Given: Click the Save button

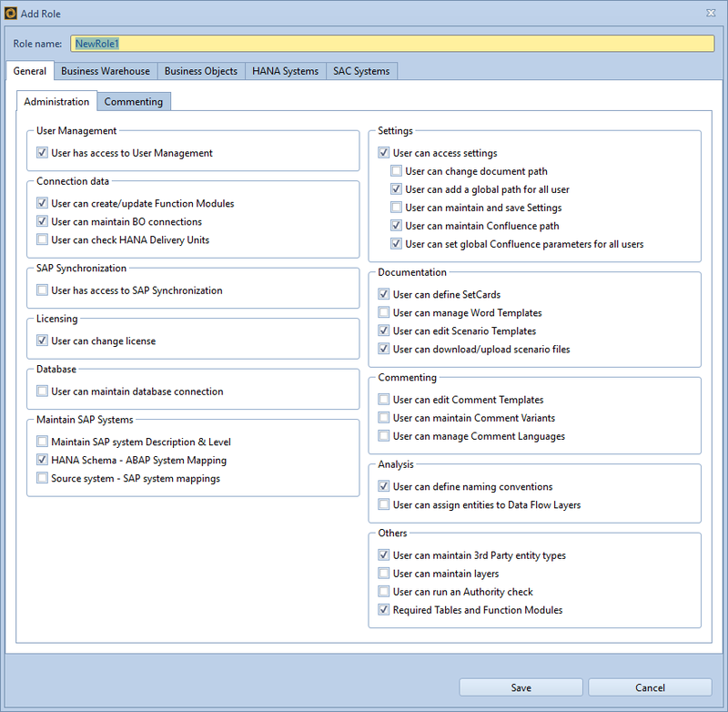Looking at the screenshot, I should [520, 687].
